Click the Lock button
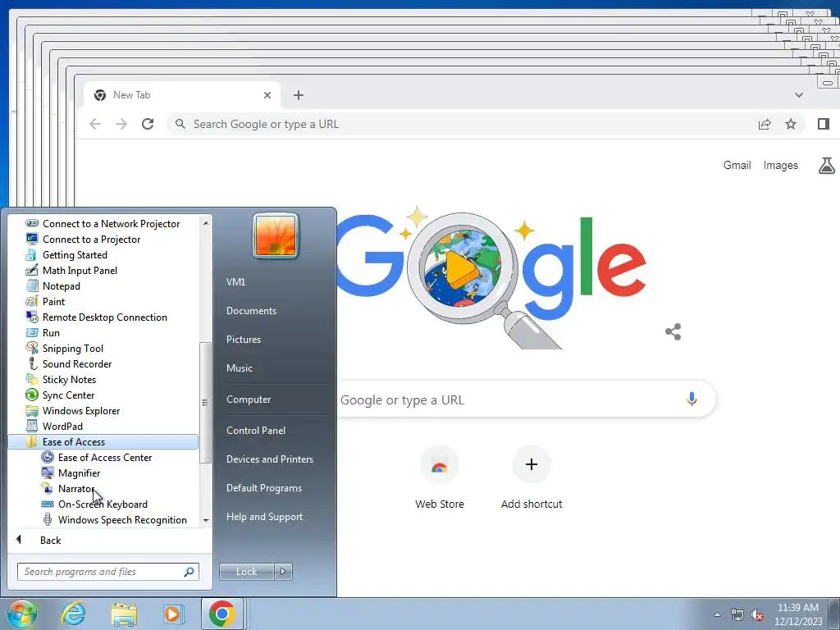The height and width of the screenshot is (630, 840). 246,572
